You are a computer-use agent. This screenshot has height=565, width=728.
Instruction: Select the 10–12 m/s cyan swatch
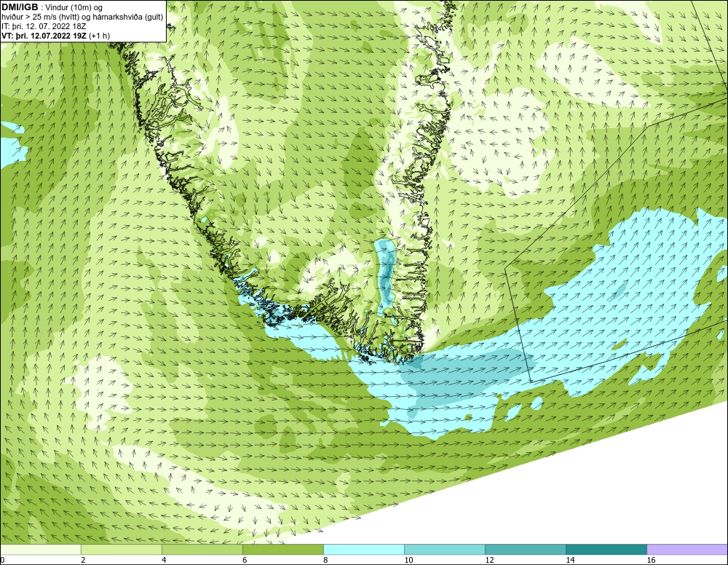[445, 550]
